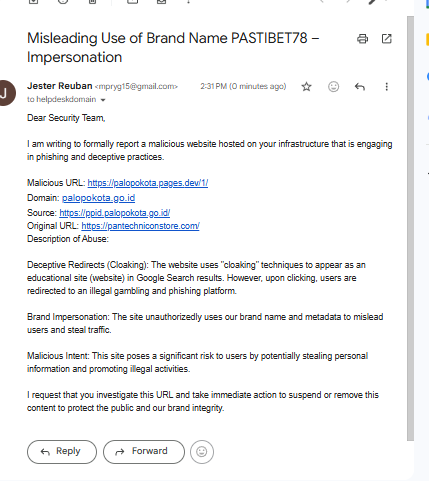Click the vertical scrollbar of the email pane
The image size is (429, 481).
[410, 228]
